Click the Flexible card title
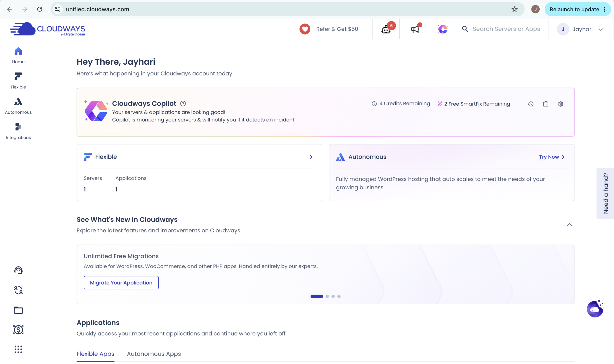 106,157
